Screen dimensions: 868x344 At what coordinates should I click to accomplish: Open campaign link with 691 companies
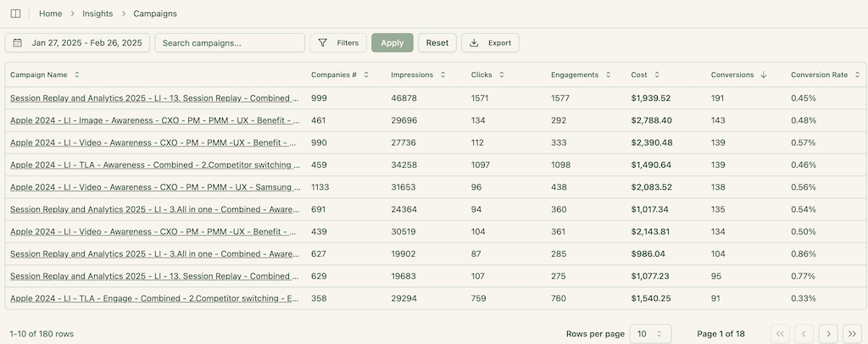click(x=155, y=209)
